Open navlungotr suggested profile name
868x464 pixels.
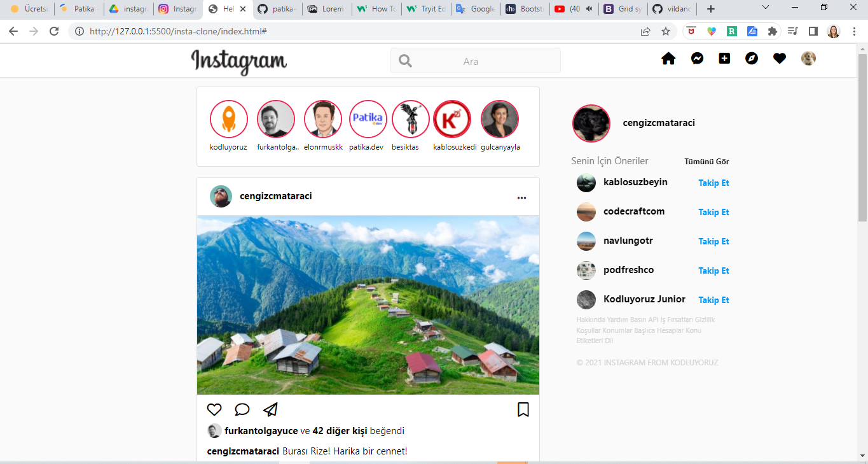(628, 241)
